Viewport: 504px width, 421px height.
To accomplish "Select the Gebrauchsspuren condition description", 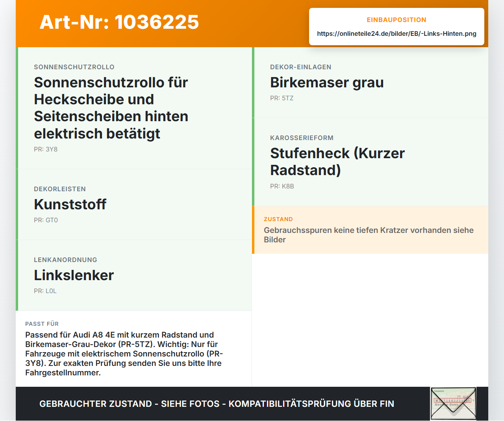I will coord(369,235).
